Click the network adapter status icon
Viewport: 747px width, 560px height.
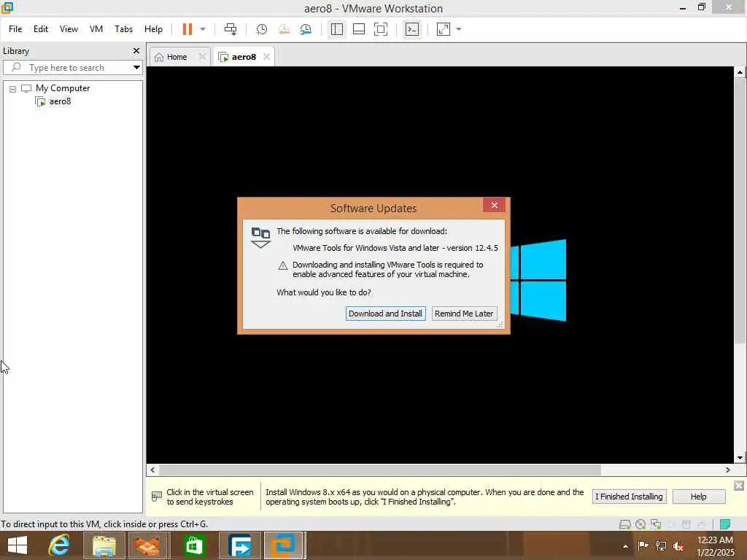point(656,525)
